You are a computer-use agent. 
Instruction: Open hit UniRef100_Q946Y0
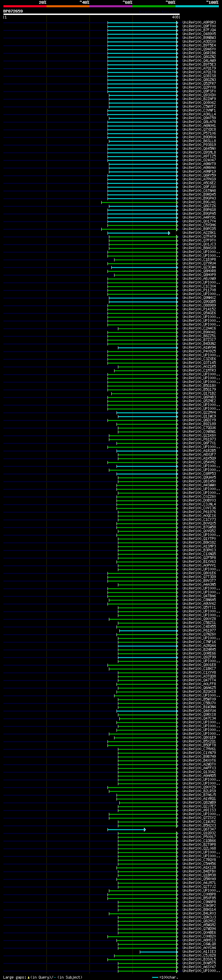tap(199, 49)
